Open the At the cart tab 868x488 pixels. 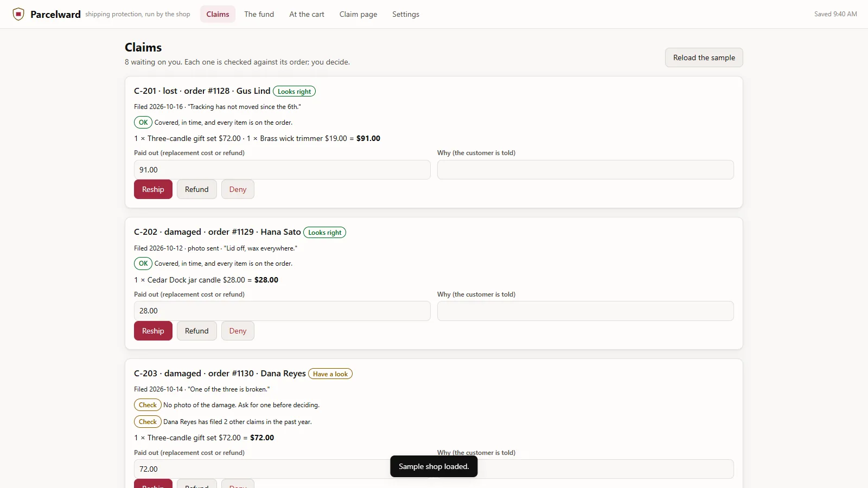pyautogui.click(x=307, y=14)
